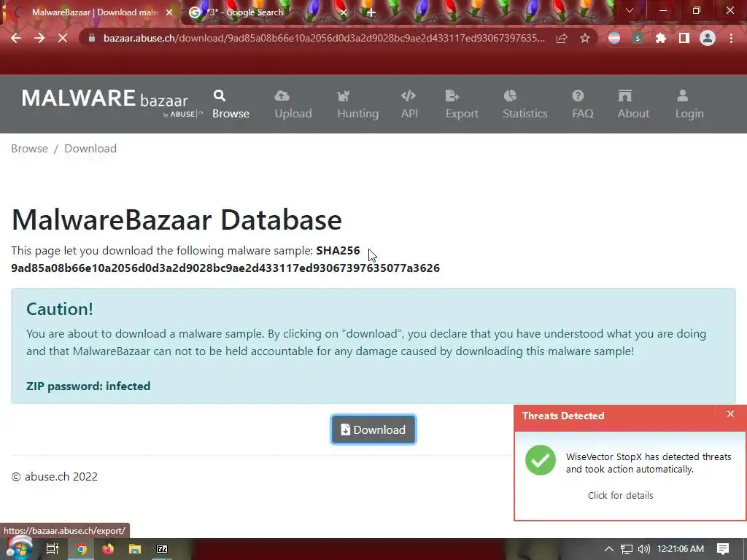Select the API code icon
This screenshot has height=560, width=747.
(x=409, y=96)
